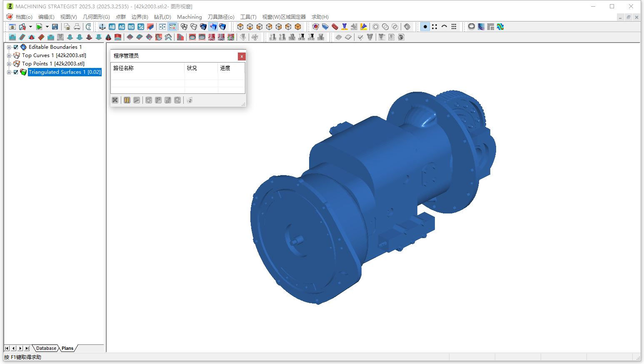The height and width of the screenshot is (364, 644).
Task: Select the Save toolbar icon
Action: coord(55,26)
